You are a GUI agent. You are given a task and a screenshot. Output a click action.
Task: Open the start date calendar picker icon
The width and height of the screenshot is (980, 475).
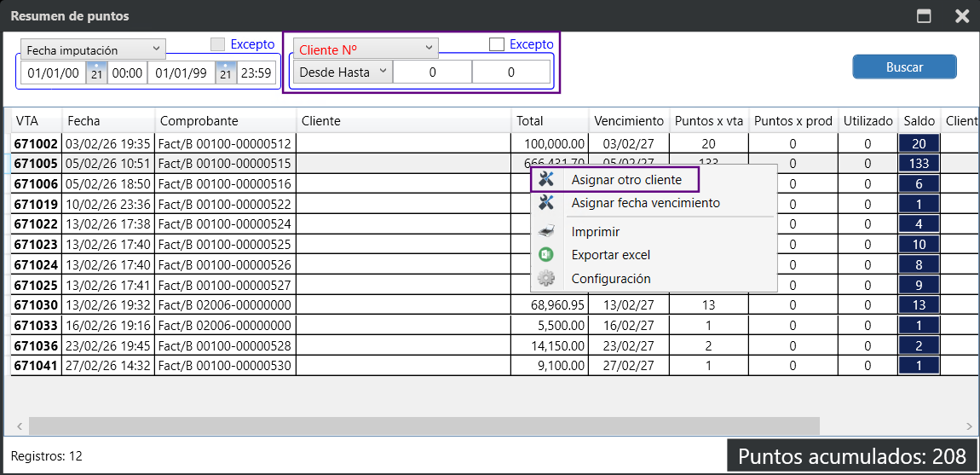point(96,73)
